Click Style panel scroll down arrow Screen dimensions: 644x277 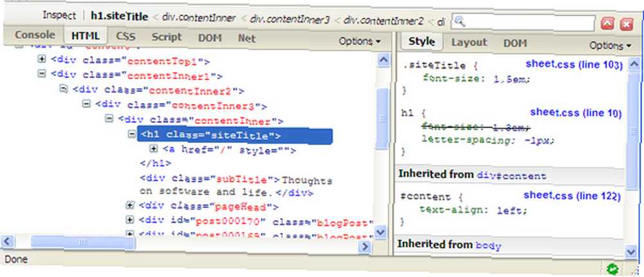[631, 251]
